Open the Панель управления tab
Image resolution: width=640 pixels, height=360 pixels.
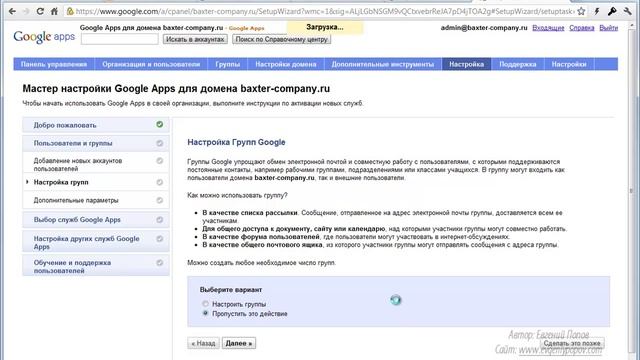tap(54, 64)
